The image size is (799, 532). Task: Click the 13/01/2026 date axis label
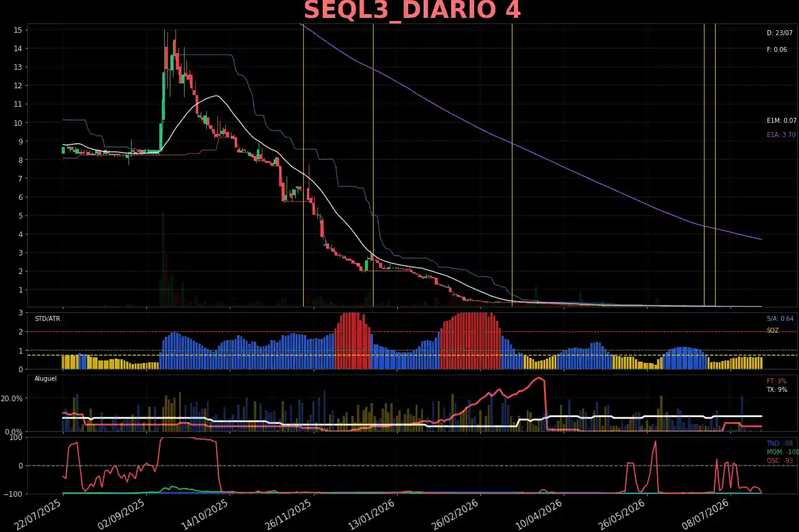(372, 513)
